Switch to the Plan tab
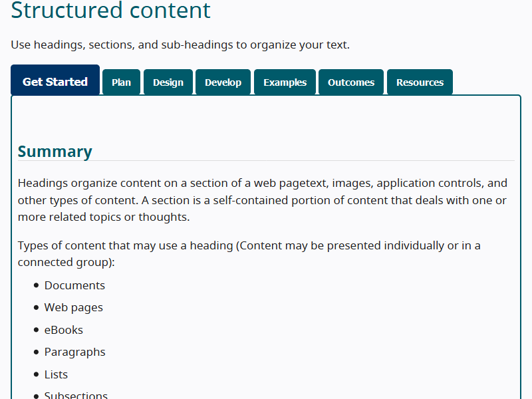The height and width of the screenshot is (399, 532). click(121, 82)
